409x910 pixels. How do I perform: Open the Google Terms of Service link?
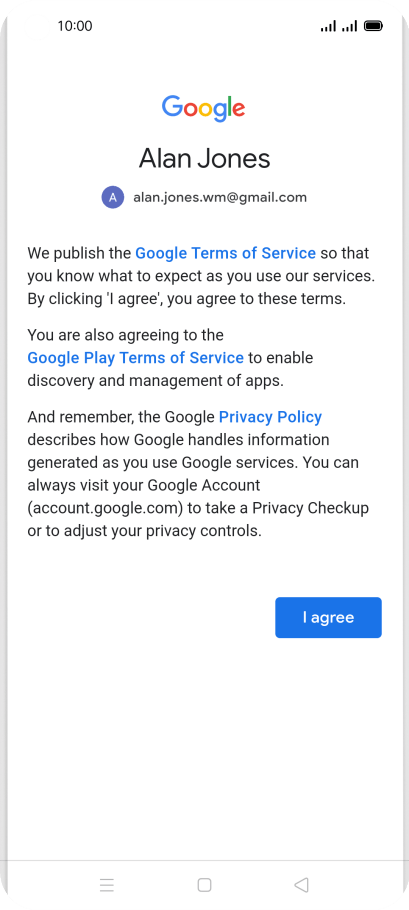coord(226,253)
